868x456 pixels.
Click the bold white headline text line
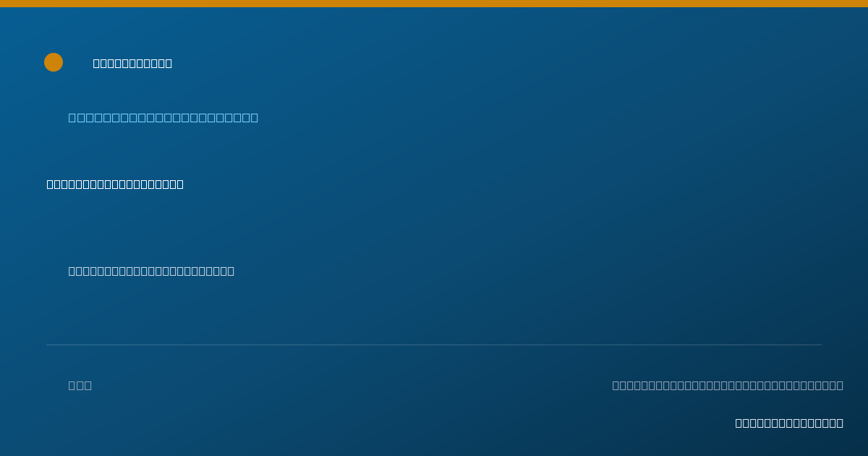115,184
